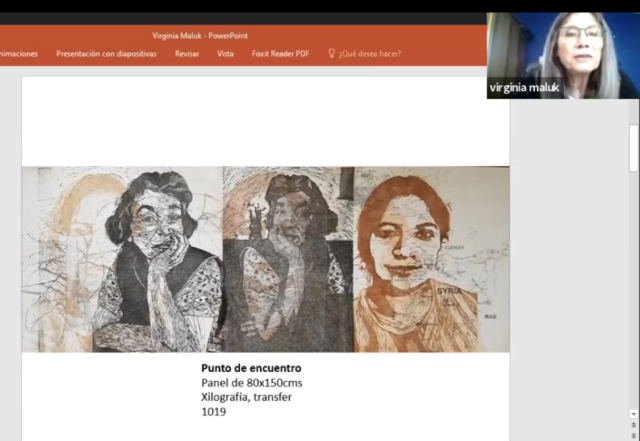
Task: Open the Presentación con diapositivas tab
Action: point(106,54)
